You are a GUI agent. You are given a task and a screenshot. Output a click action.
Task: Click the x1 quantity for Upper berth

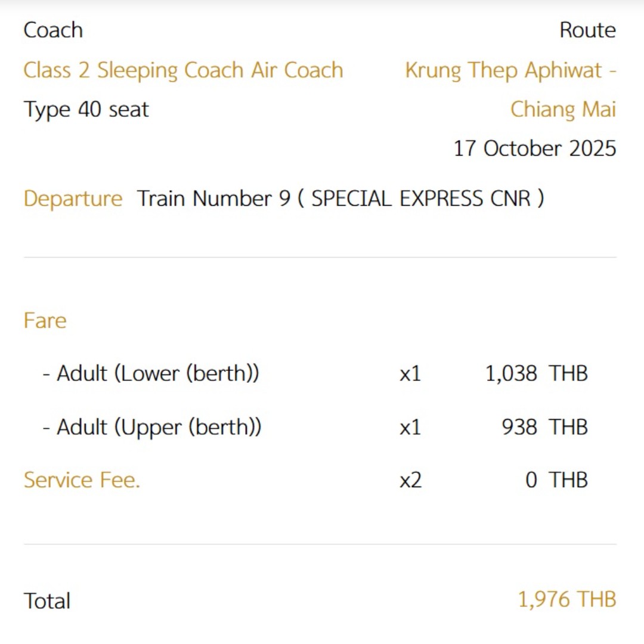(410, 428)
